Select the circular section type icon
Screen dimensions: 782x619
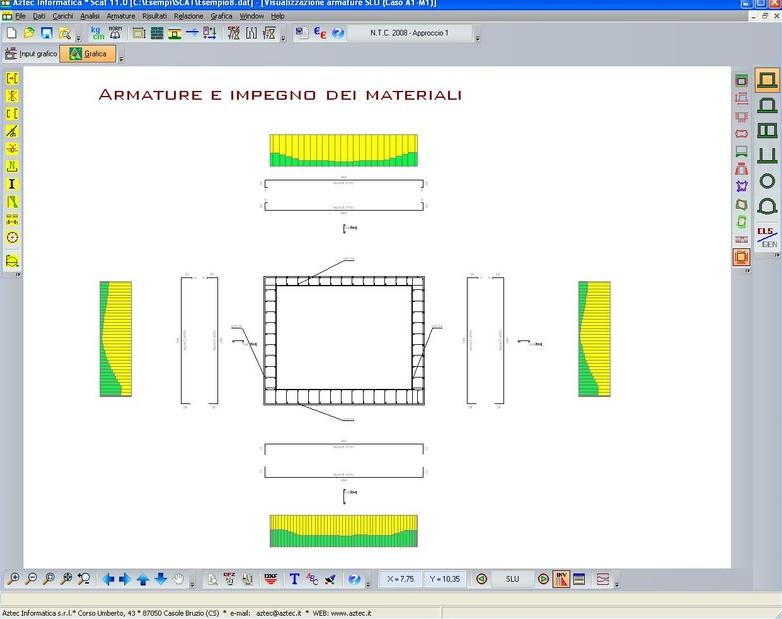(768, 180)
